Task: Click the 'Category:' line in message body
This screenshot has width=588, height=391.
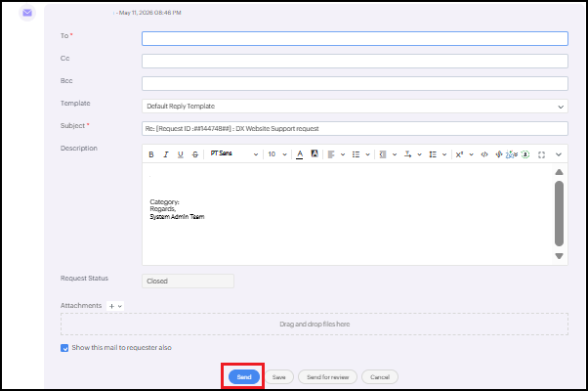Action: click(x=165, y=202)
